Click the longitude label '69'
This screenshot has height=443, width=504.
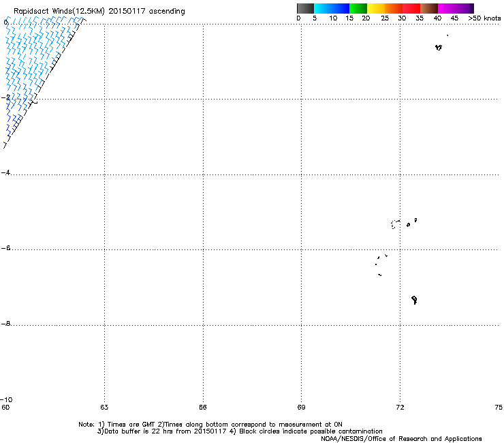click(x=301, y=408)
